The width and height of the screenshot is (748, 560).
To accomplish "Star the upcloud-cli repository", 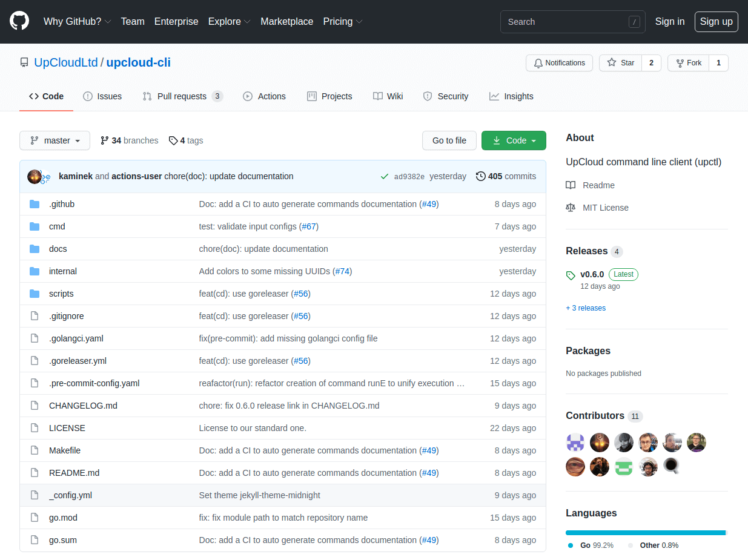I will click(621, 63).
